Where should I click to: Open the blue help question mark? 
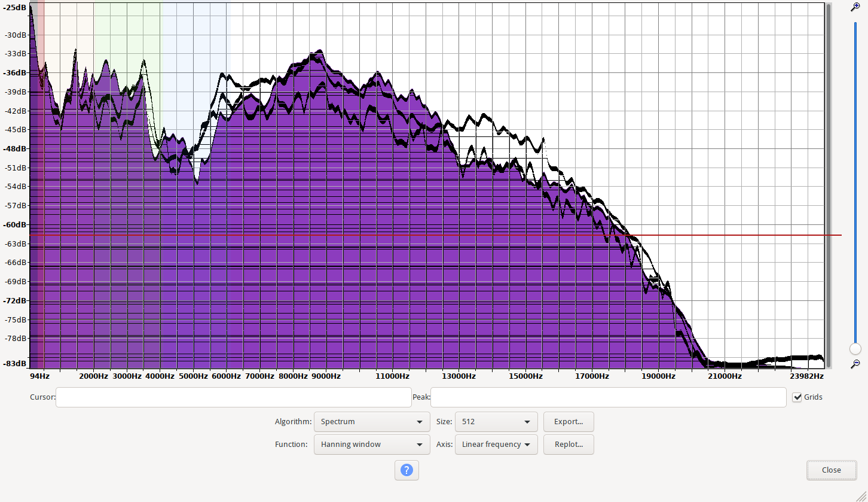click(x=407, y=470)
